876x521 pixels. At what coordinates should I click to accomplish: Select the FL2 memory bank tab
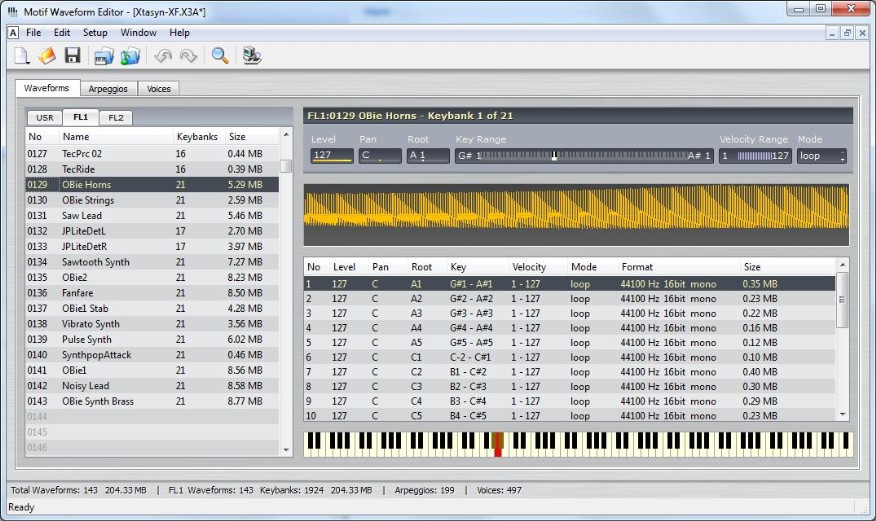tap(116, 118)
